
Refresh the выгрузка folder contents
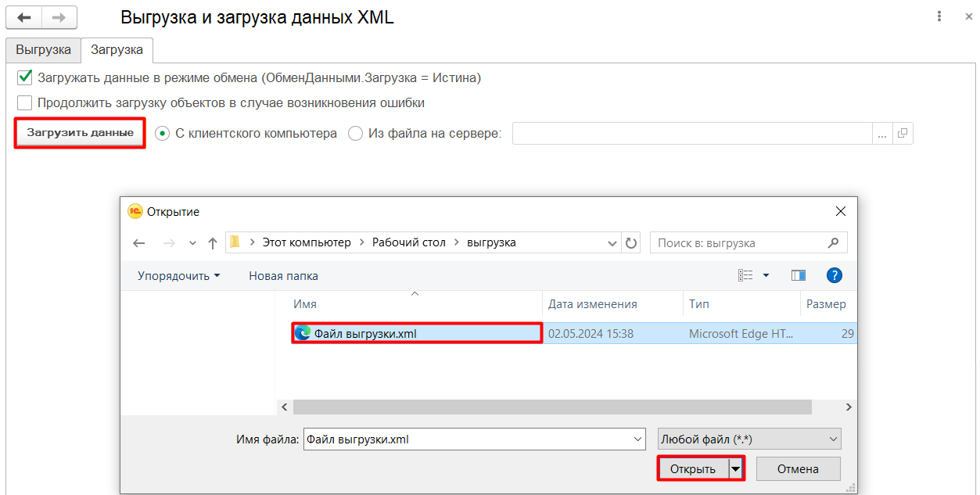(x=632, y=242)
